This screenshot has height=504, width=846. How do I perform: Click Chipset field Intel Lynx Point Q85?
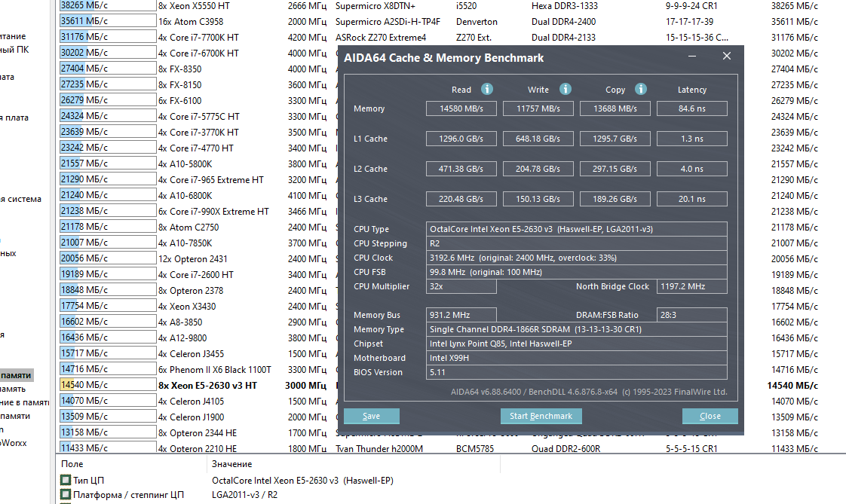pos(576,344)
